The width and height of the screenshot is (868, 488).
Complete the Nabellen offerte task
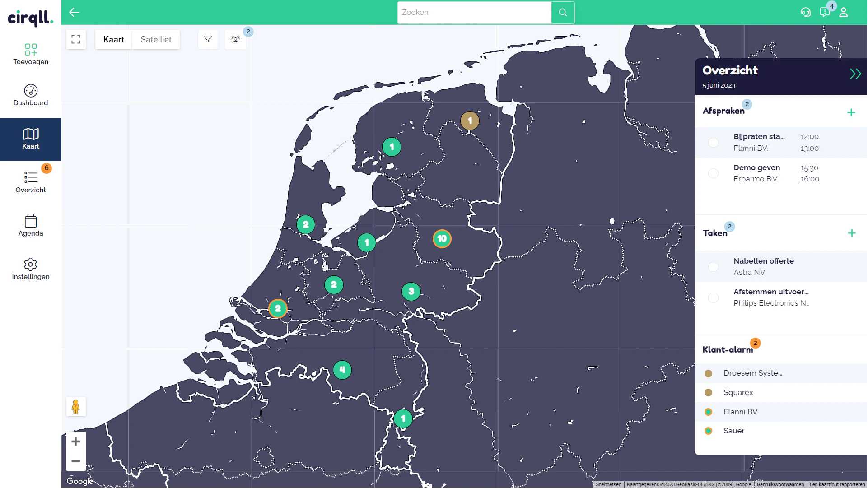(714, 267)
